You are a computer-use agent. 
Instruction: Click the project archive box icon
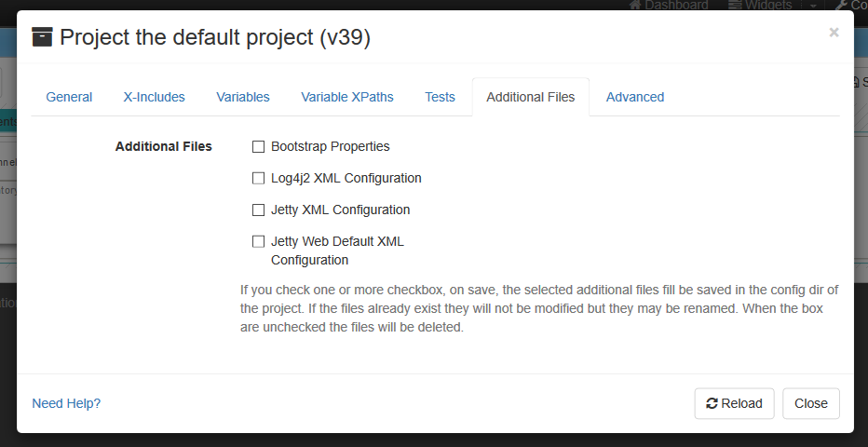pos(42,37)
